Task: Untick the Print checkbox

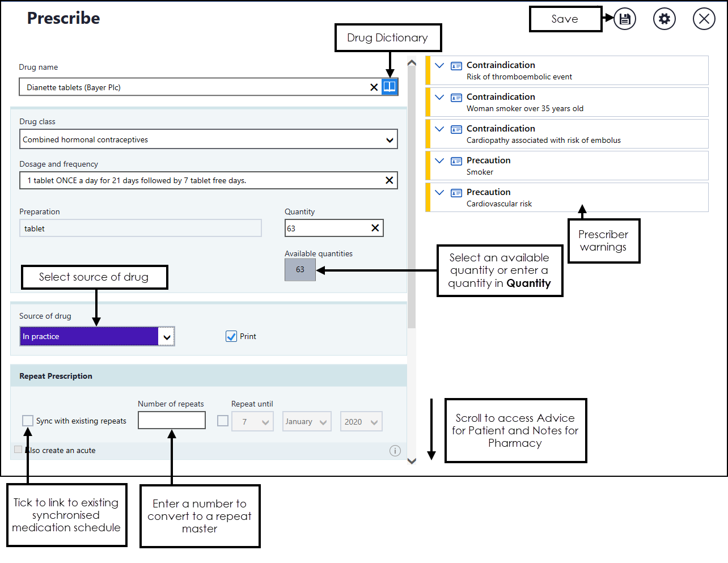Action: coord(231,336)
